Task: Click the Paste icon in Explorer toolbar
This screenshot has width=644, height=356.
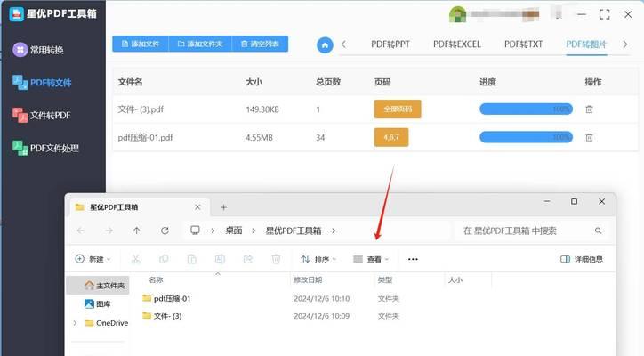Action: click(192, 259)
